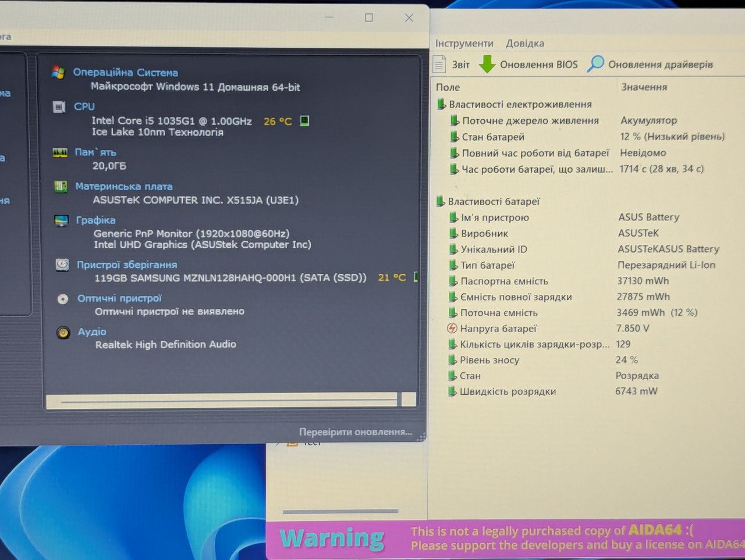The image size is (745, 560).
Task: Select the value 27875 mWh
Action: [643, 297]
